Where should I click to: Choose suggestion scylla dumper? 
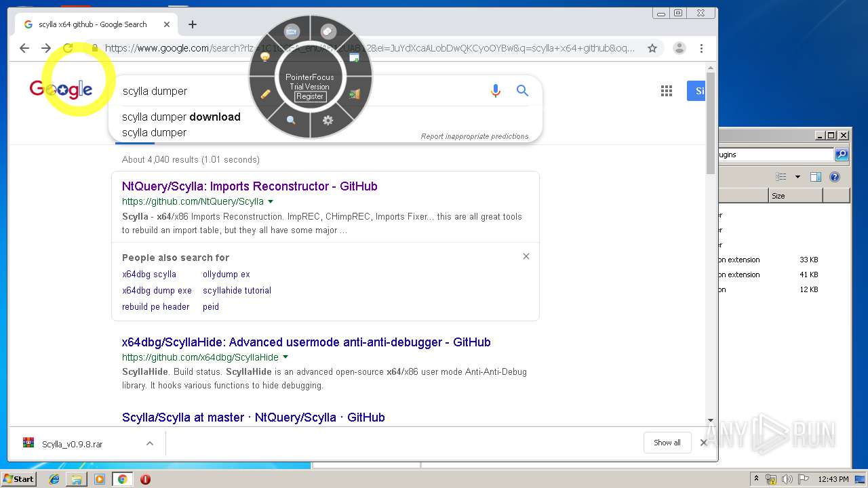click(154, 132)
